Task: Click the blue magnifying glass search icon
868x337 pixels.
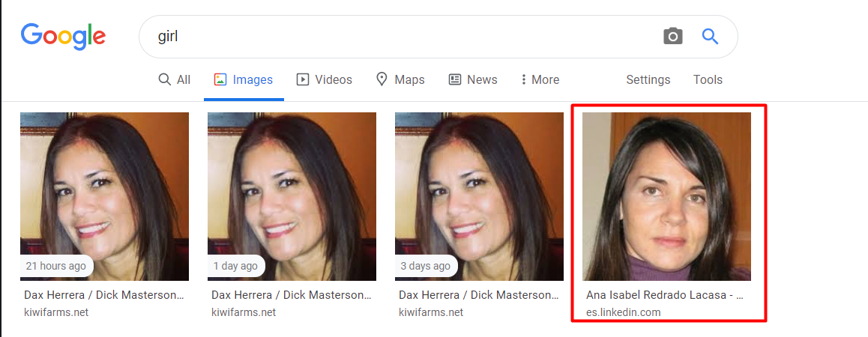Action: 710,37
